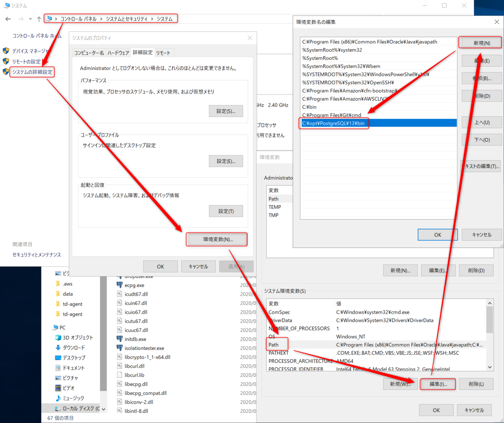Click 設定(S)... under パフォーマンス
This screenshot has width=504, height=423.
[226, 111]
